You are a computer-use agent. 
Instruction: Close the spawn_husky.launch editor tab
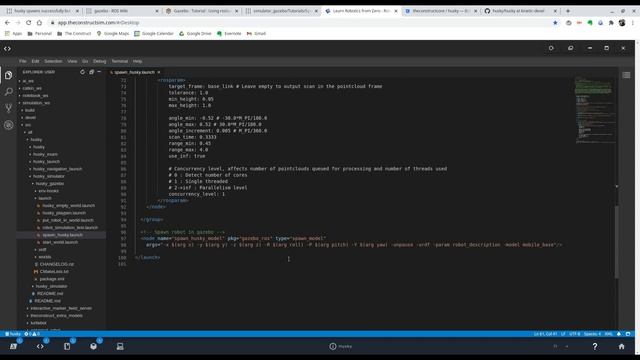click(159, 72)
